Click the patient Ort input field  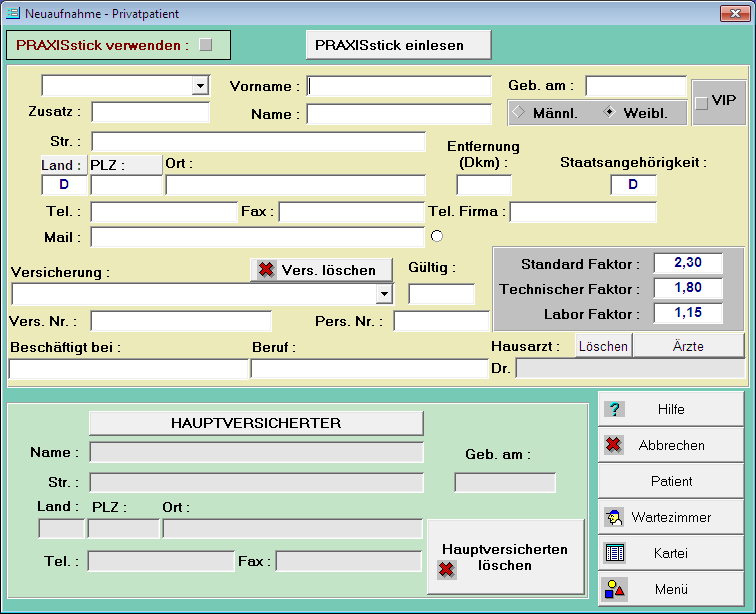coord(295,185)
